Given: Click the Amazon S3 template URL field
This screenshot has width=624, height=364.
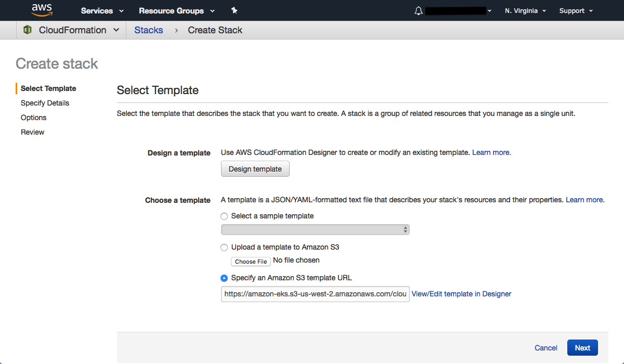Looking at the screenshot, I should (x=315, y=294).
